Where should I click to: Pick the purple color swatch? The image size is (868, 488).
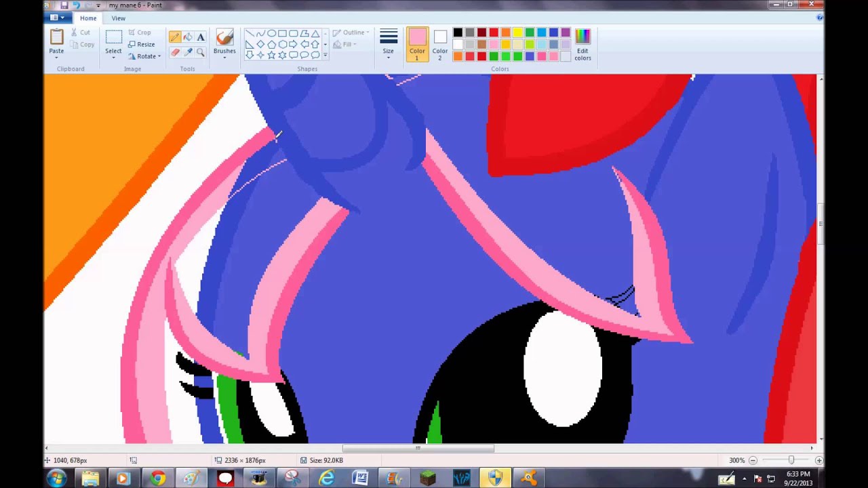coord(566,33)
